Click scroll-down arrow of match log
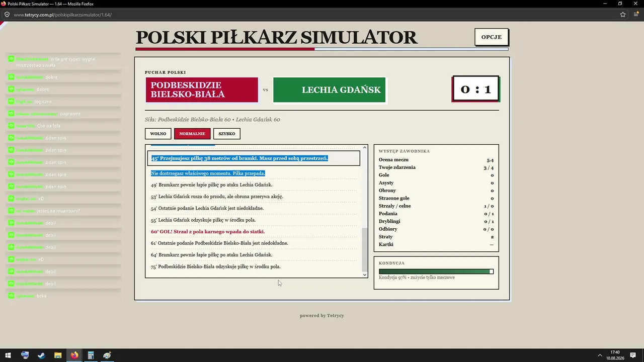 365,275
